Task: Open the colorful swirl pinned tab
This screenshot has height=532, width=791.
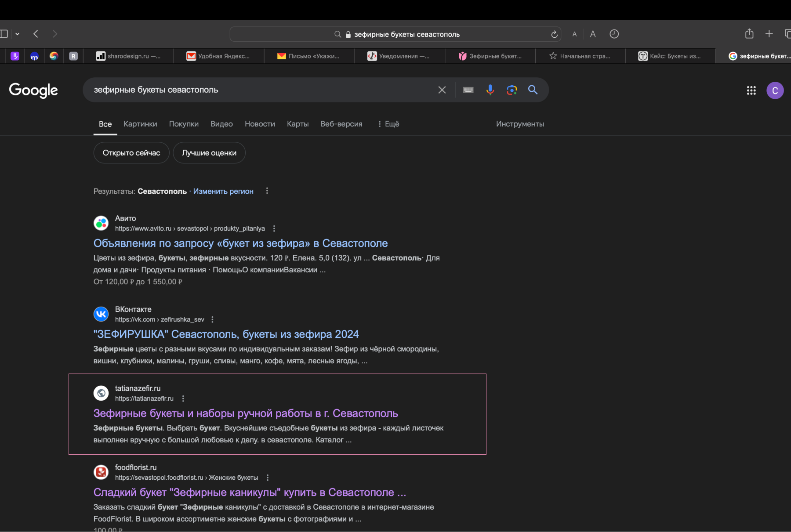Action: pos(54,56)
